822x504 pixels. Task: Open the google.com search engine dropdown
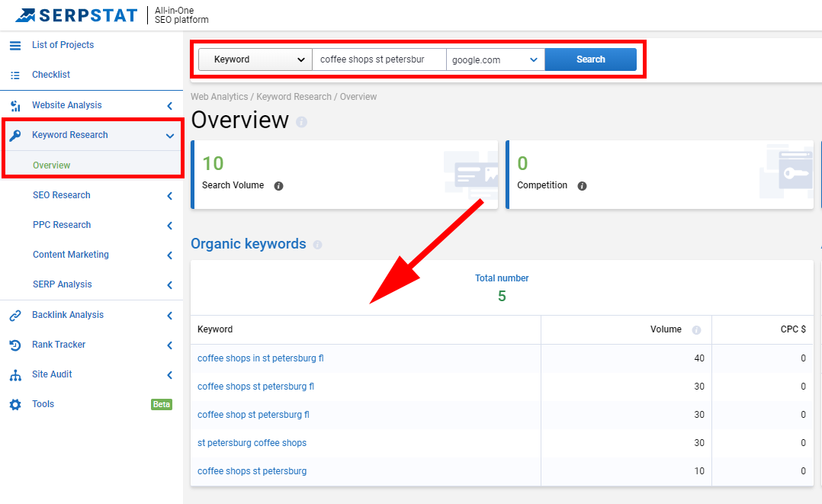(x=495, y=59)
